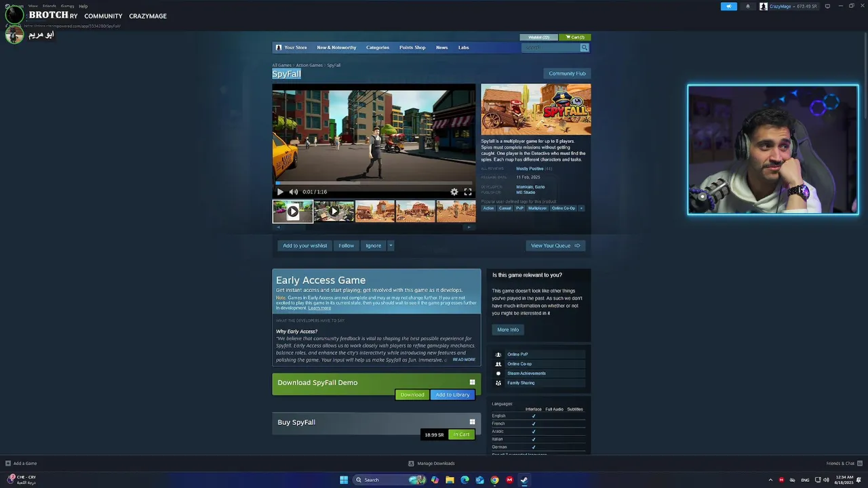This screenshot has height=488, width=868.
Task: Open the Wishlist (22) button
Action: (539, 37)
